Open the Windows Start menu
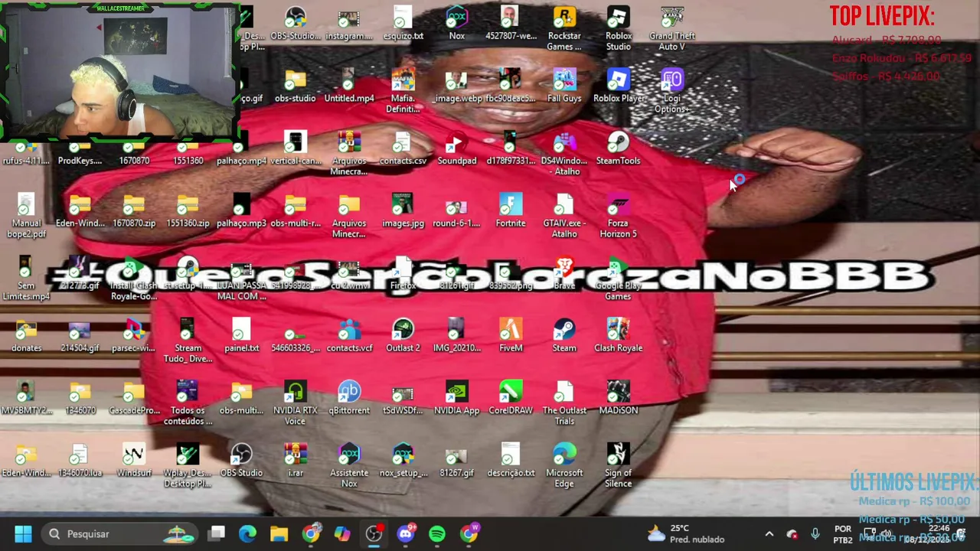 (23, 533)
